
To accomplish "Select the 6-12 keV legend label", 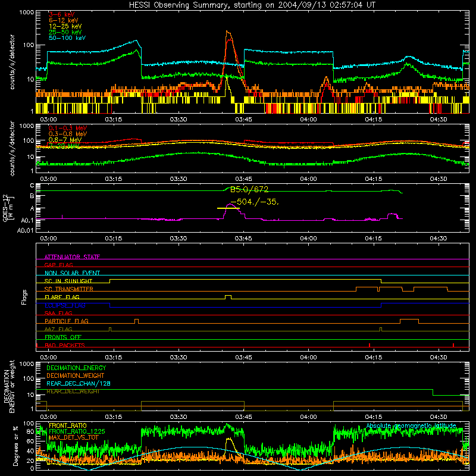I will click(x=63, y=20).
